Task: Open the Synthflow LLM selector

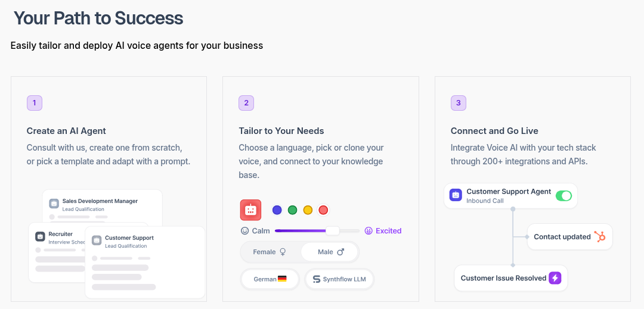Action: (x=339, y=279)
